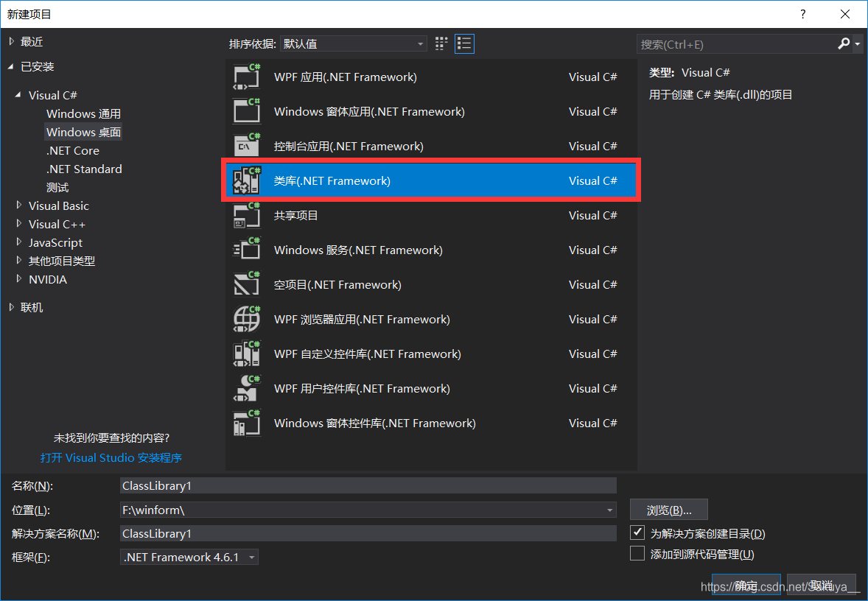Select Windows 通用 category
This screenshot has height=601, width=868.
pyautogui.click(x=83, y=113)
